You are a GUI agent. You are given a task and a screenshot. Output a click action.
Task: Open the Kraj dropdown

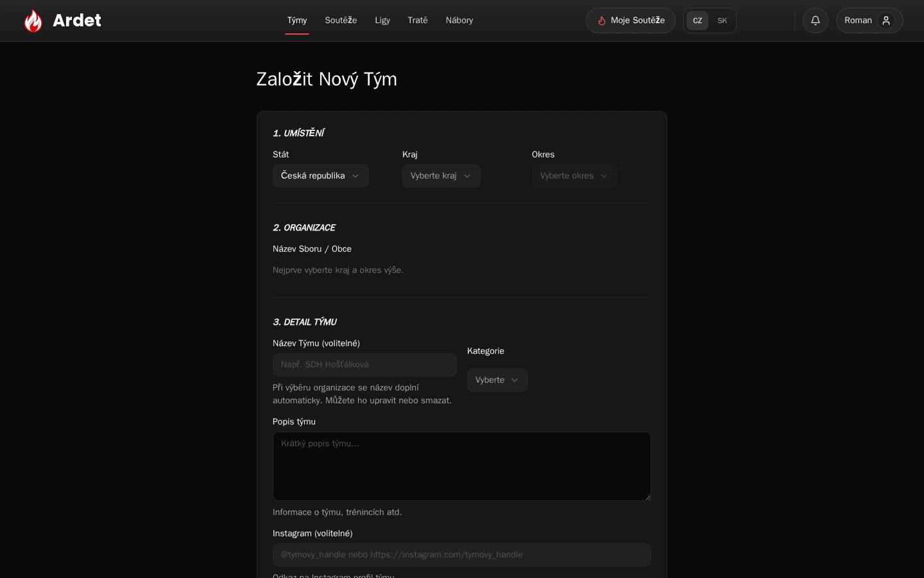coord(441,176)
